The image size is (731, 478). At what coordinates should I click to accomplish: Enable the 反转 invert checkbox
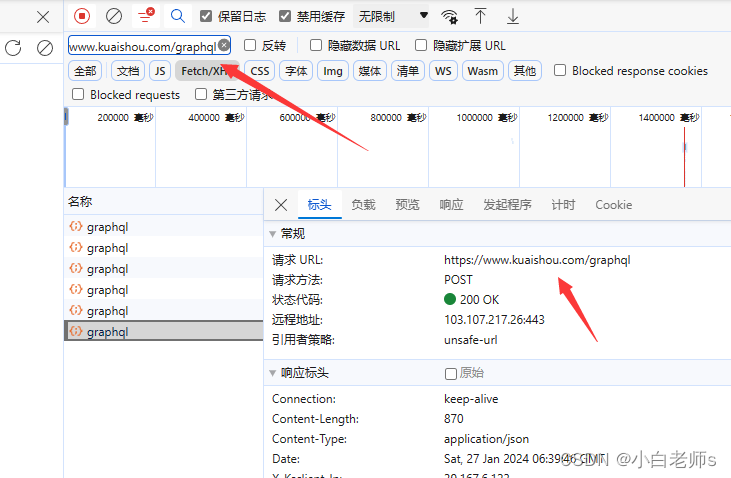pos(250,45)
